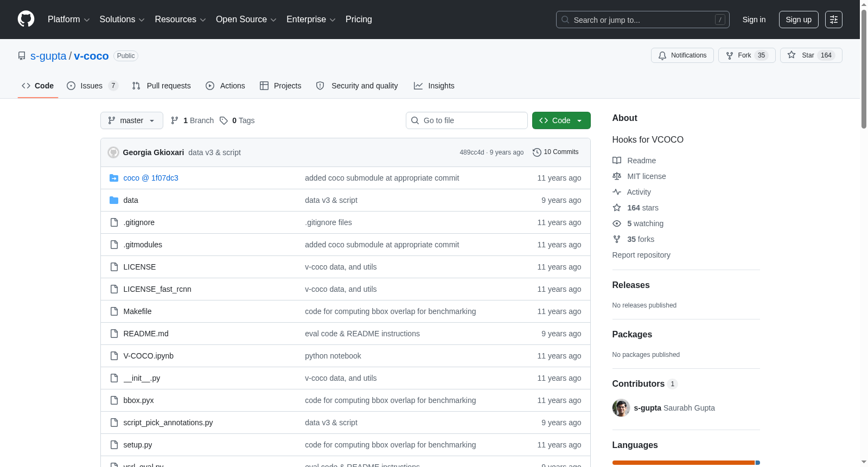
Task: Open the Security and quality tab
Action: click(357, 86)
